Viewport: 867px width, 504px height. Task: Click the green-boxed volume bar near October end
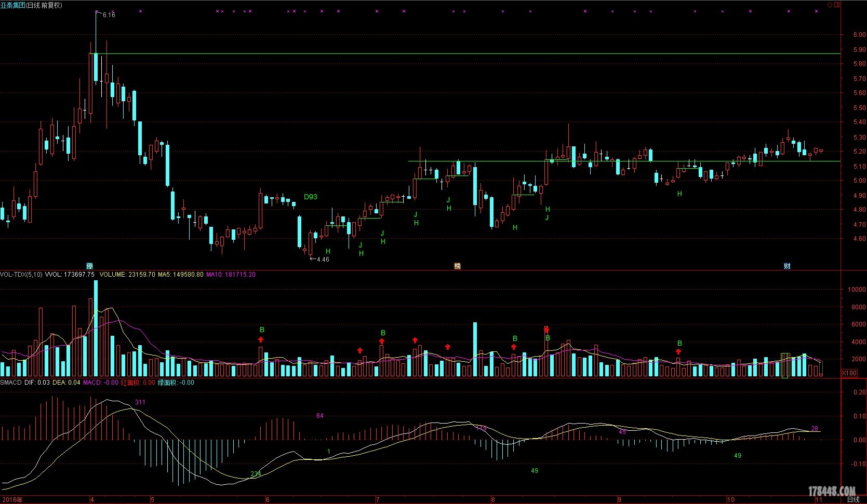785,365
